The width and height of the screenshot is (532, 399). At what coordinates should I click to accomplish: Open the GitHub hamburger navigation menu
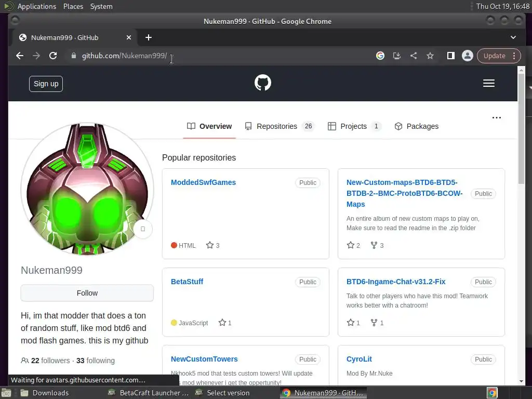[488, 83]
